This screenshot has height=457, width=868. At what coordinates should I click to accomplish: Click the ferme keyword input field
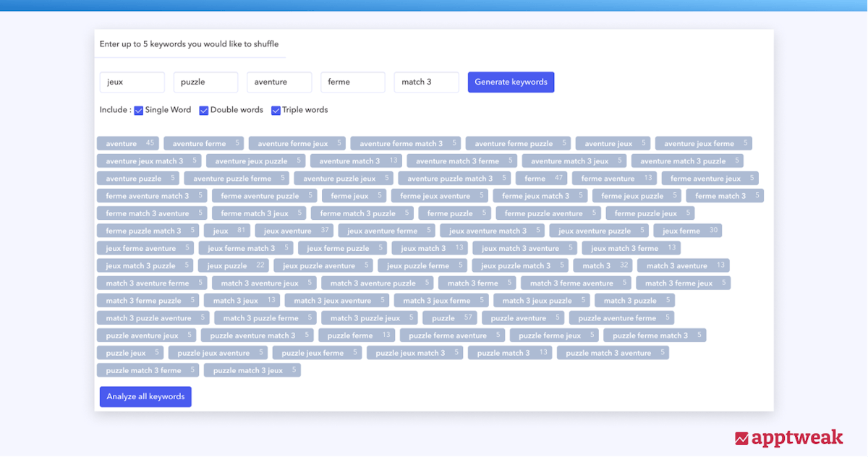(353, 82)
